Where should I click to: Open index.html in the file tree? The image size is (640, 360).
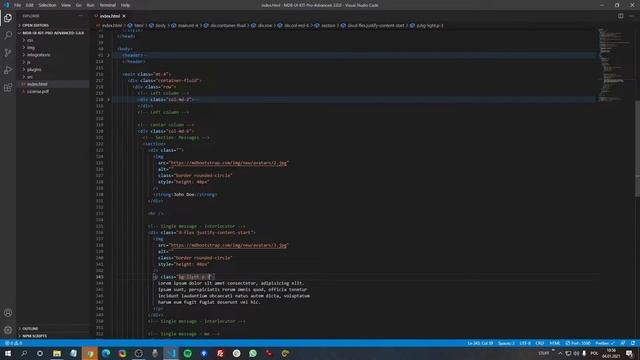(x=37, y=84)
